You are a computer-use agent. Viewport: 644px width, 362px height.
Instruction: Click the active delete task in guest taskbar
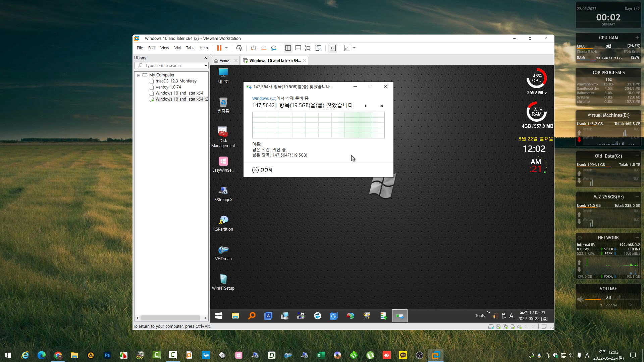click(399, 316)
